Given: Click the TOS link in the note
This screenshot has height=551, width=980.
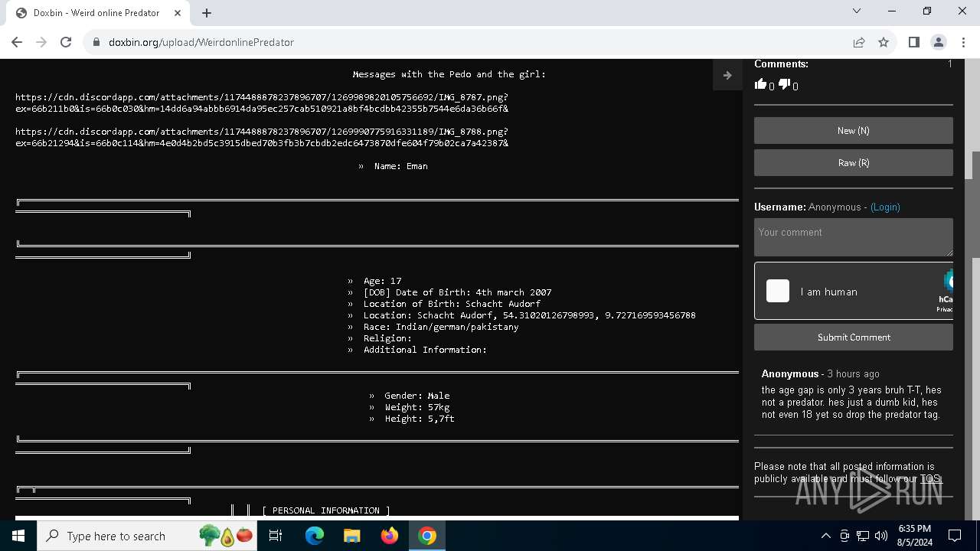Looking at the screenshot, I should click(x=929, y=479).
